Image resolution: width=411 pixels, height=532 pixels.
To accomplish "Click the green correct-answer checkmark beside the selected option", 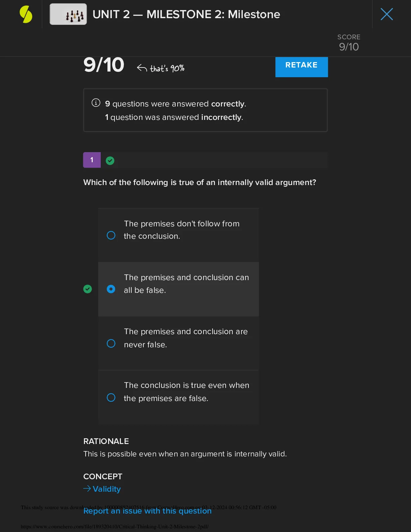I will pos(87,289).
